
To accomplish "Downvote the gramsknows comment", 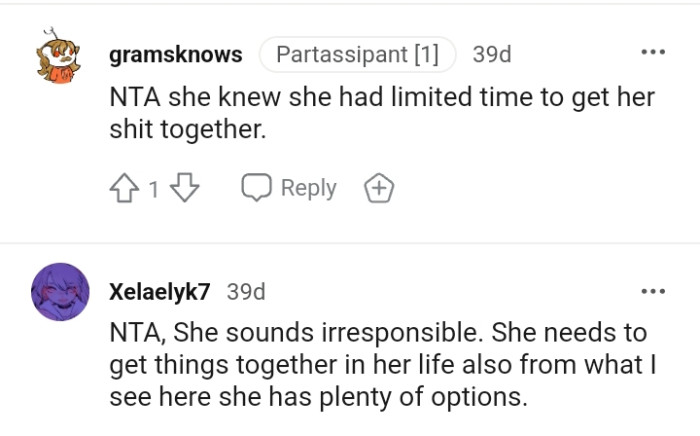I will click(x=185, y=188).
